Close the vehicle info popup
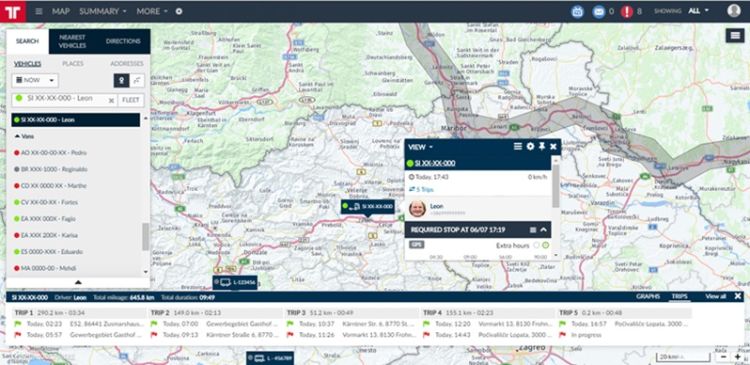Viewport: 750px width, 365px height. coord(553,146)
